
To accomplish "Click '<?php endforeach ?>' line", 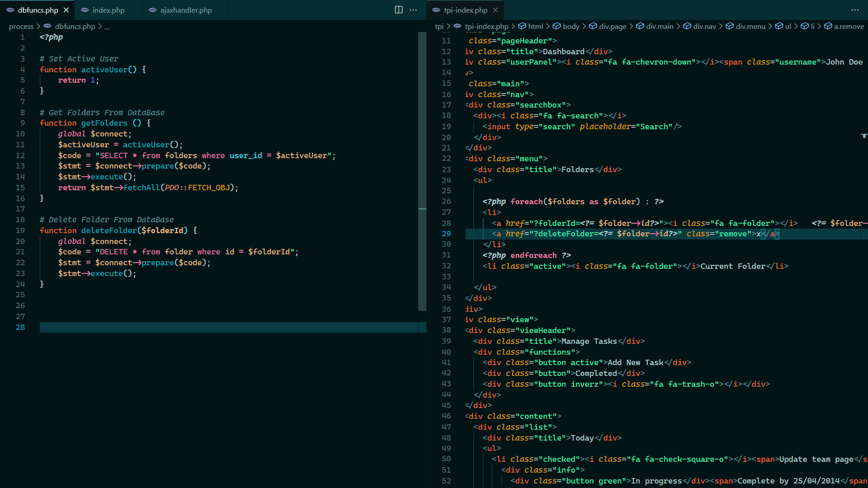I will 527,255.
